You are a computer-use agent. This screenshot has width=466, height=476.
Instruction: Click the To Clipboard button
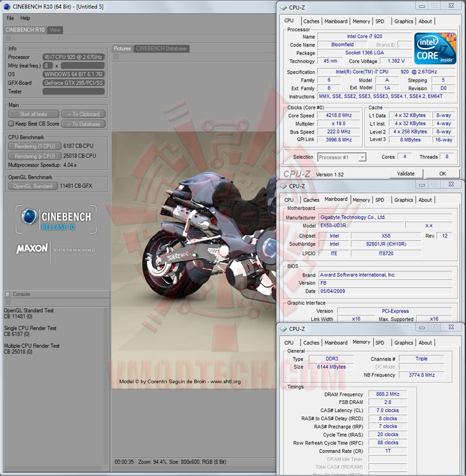tap(83, 114)
